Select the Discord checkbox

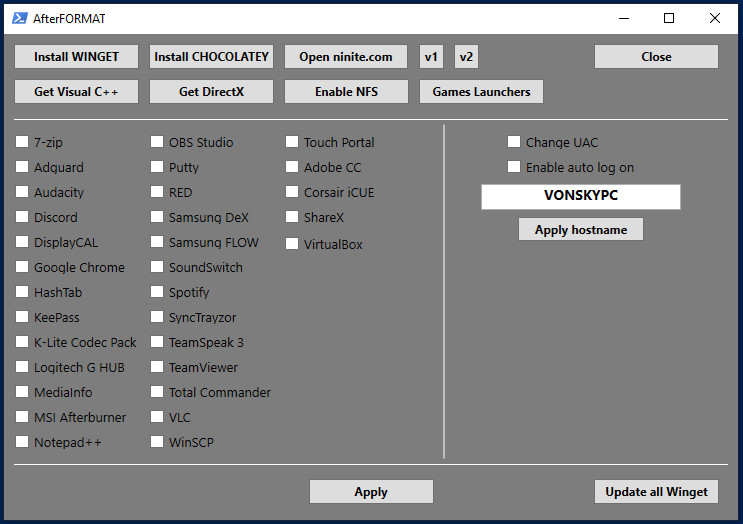pyautogui.click(x=22, y=217)
